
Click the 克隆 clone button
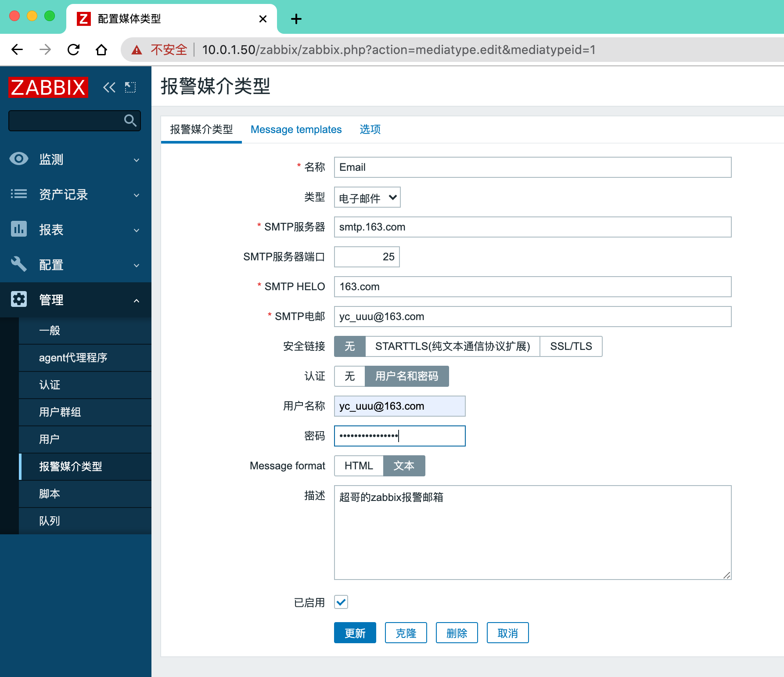(x=406, y=633)
